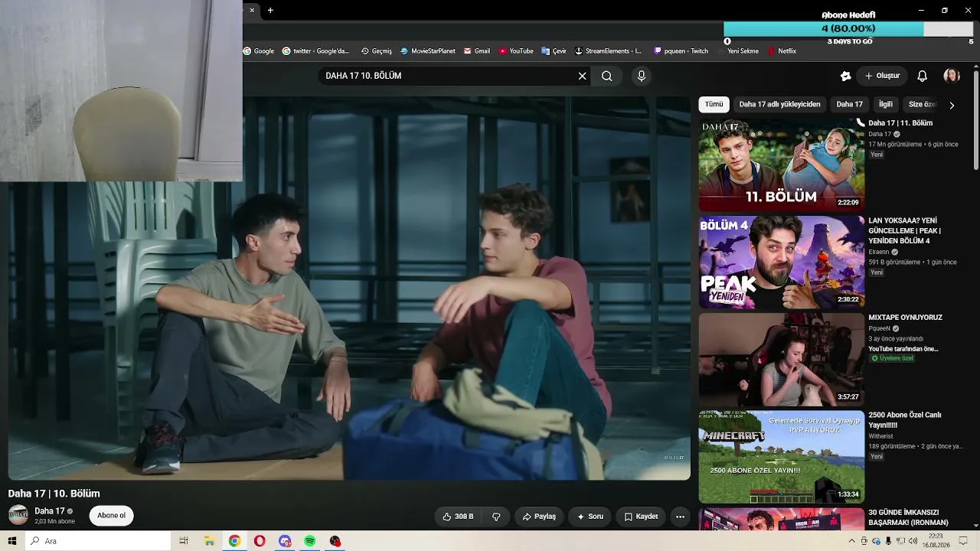Switch to Chrome on the taskbar
980x551 pixels.
click(x=234, y=541)
